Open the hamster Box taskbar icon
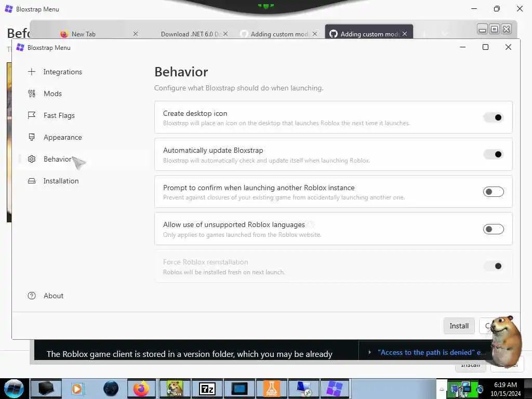The height and width of the screenshot is (399, 532). (x=175, y=389)
